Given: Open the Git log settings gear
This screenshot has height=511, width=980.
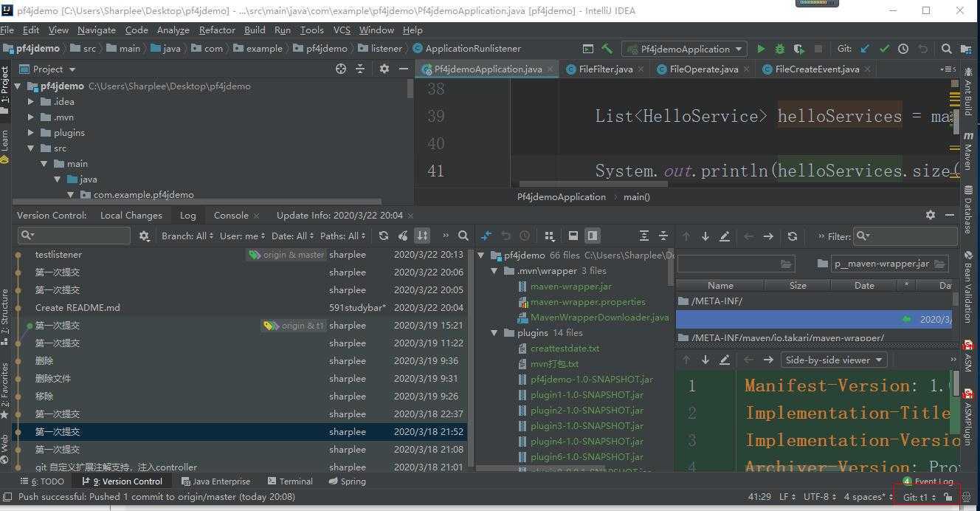Looking at the screenshot, I should point(145,236).
